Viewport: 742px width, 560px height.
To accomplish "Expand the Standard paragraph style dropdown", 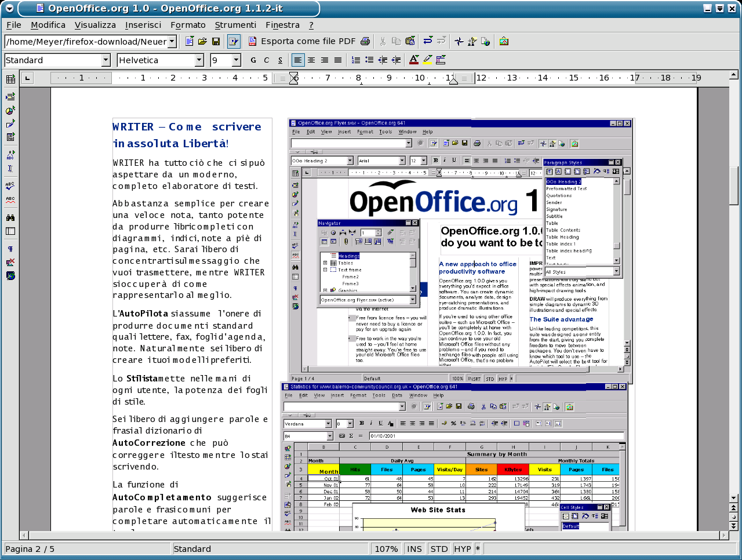I will pyautogui.click(x=106, y=60).
